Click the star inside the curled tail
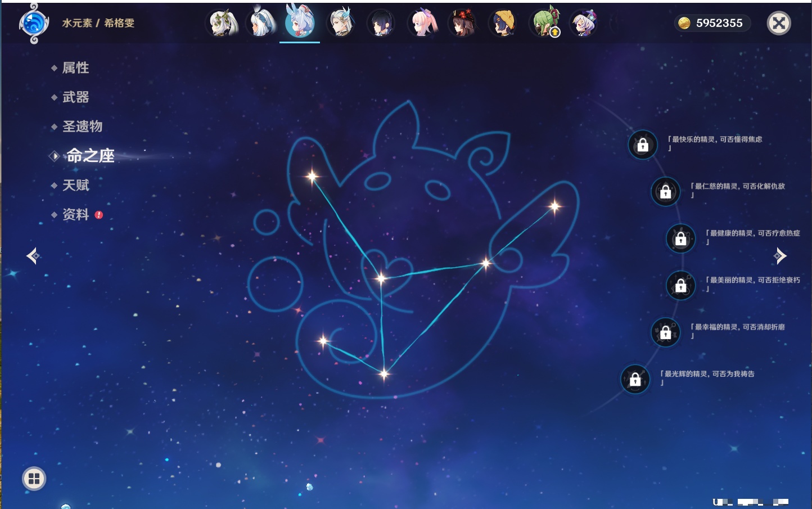 point(323,341)
